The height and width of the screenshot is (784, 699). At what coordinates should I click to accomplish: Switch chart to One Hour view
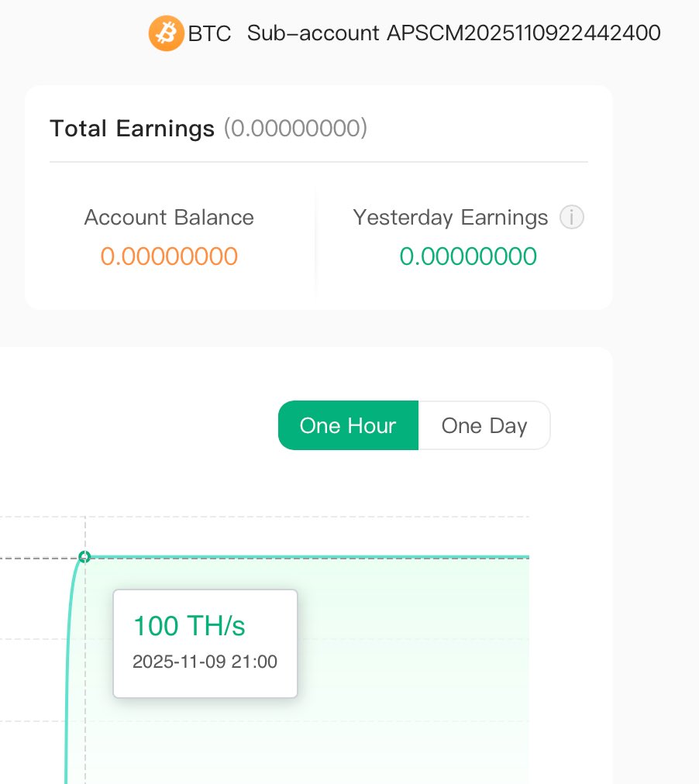click(x=348, y=425)
